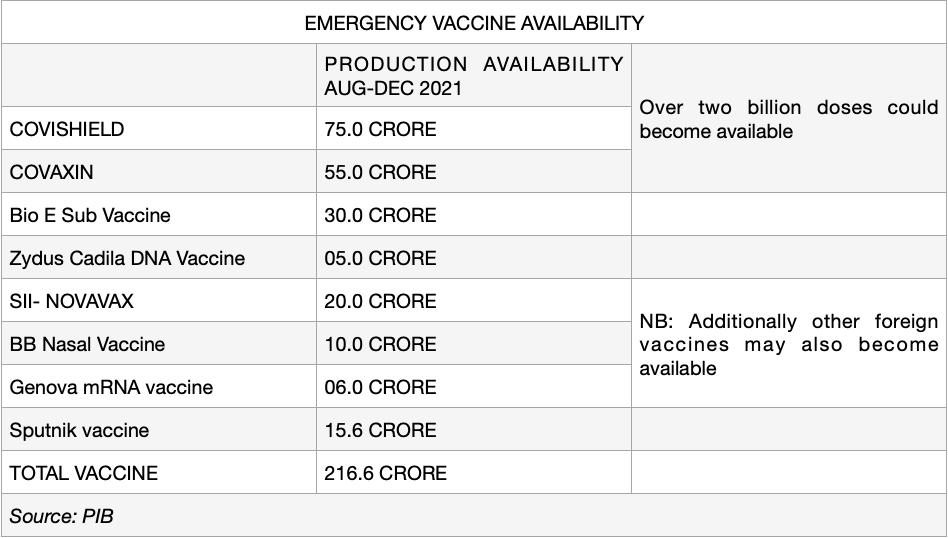Viewport: 948px width, 538px height.
Task: Select the 30.0 CRORE value
Action: 381,215
